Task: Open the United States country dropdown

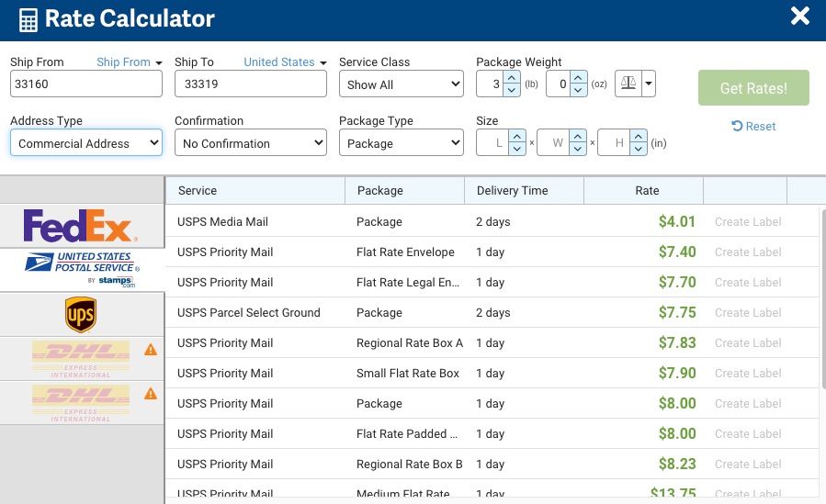Action: click(285, 62)
